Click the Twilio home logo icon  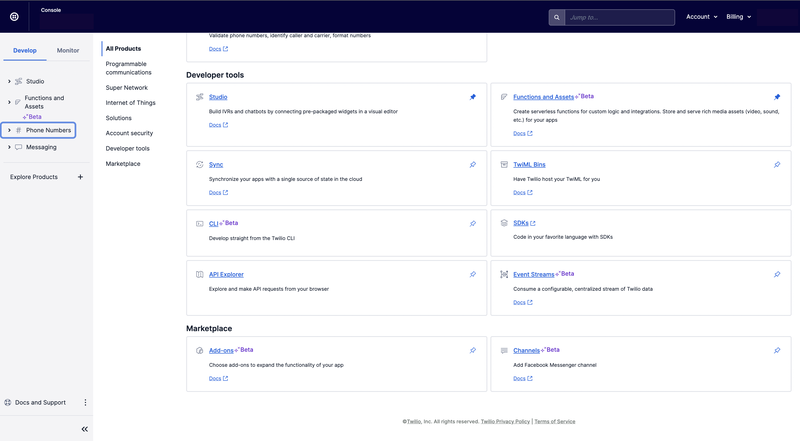[14, 16]
